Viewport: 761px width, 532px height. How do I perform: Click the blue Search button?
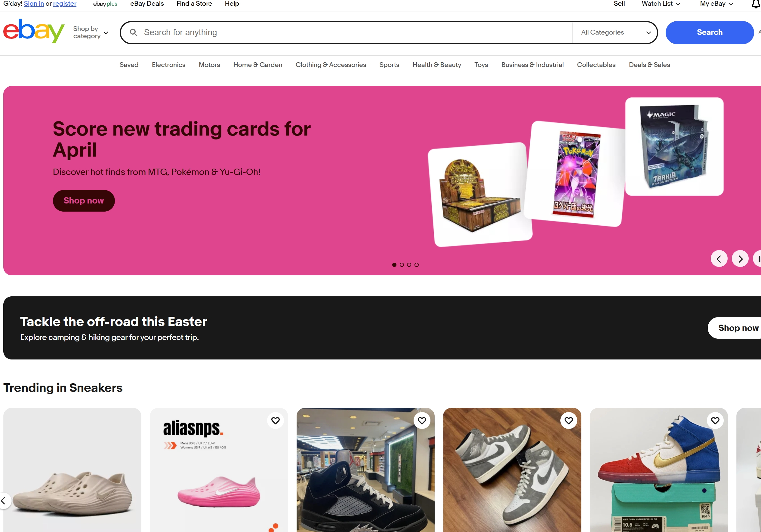pyautogui.click(x=709, y=32)
